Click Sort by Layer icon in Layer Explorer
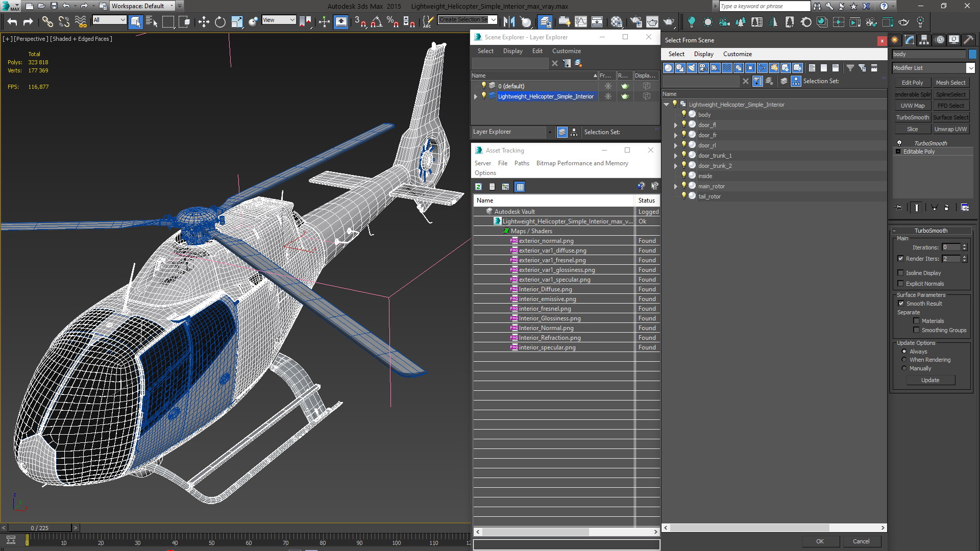 coord(562,132)
